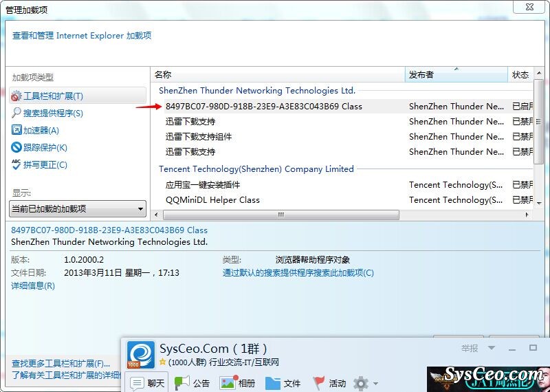Maximize the SysCeo.Com group window

(x=533, y=348)
